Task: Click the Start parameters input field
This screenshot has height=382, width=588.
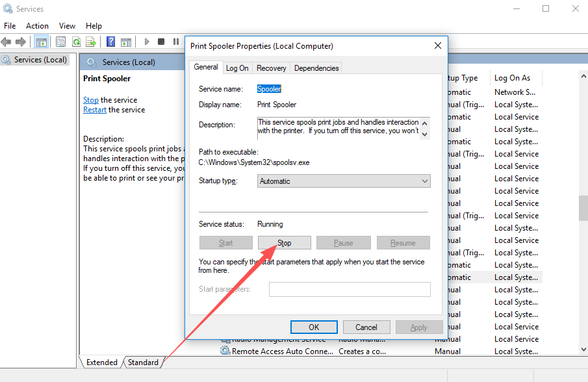Action: tap(350, 289)
